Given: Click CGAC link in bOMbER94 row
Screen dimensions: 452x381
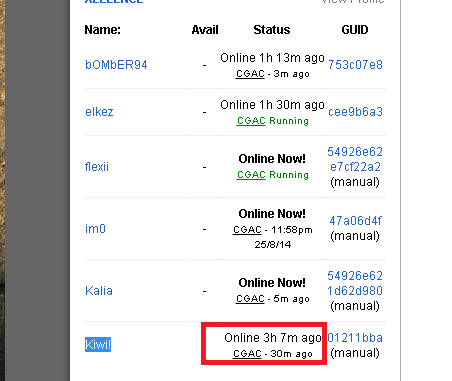Looking at the screenshot, I should 250,74.
